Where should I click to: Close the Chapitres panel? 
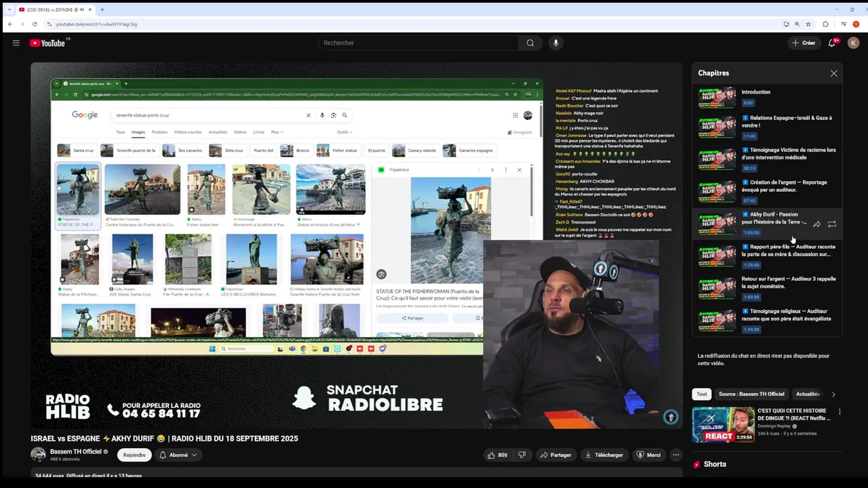pyautogui.click(x=834, y=73)
